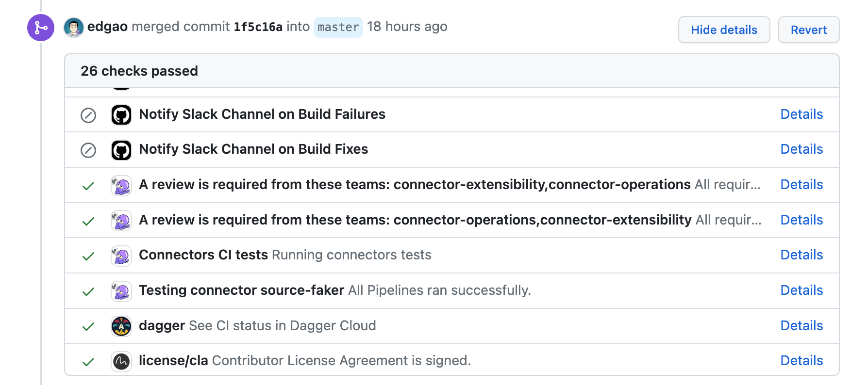Click the GitHub Actions icon beside Notify Slack Channel on Build Fixes
The width and height of the screenshot is (868, 385).
(121, 149)
